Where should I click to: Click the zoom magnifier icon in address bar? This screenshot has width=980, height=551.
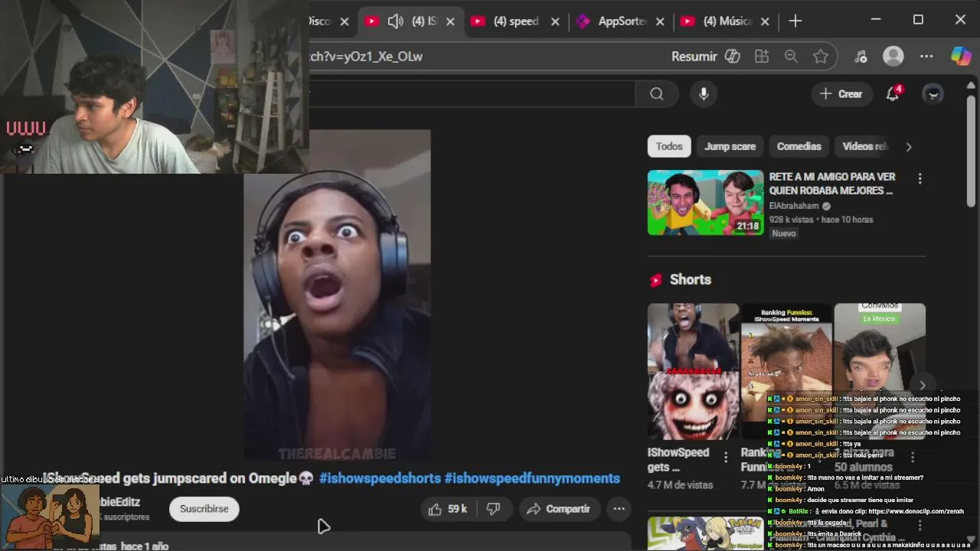click(x=791, y=56)
